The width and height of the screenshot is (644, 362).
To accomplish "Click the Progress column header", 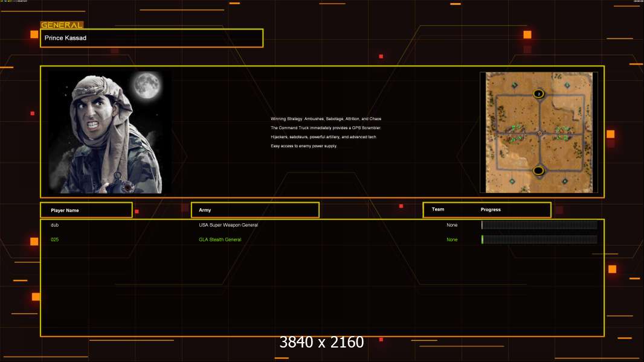I will tap(491, 210).
